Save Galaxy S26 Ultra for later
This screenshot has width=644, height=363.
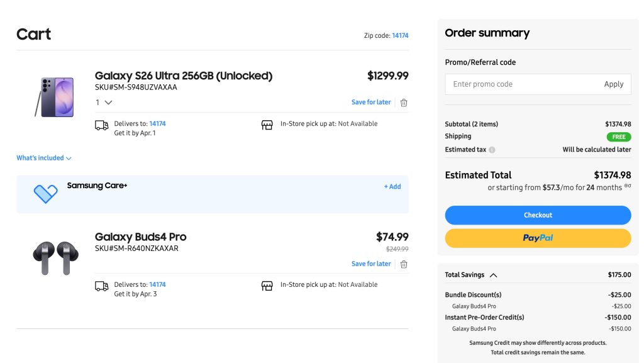click(x=371, y=103)
